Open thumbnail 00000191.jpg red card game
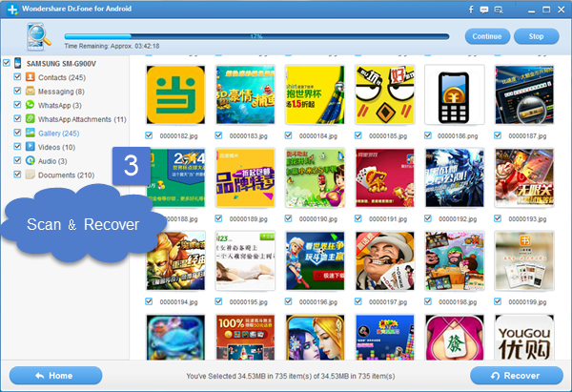 (x=385, y=177)
